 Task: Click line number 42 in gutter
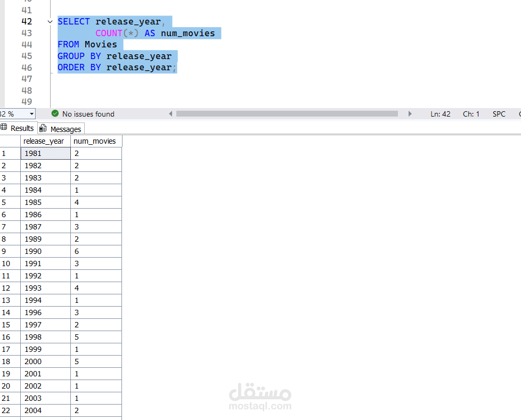[x=27, y=22]
